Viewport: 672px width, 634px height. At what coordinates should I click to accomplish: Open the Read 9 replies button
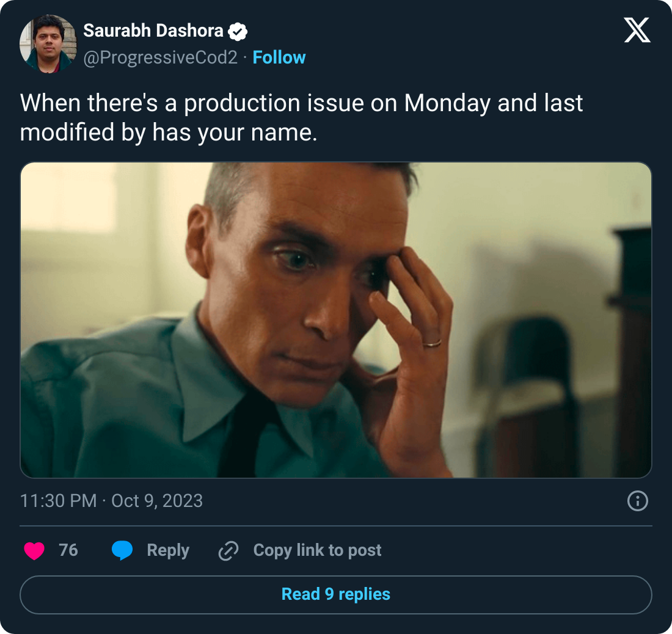point(335,594)
